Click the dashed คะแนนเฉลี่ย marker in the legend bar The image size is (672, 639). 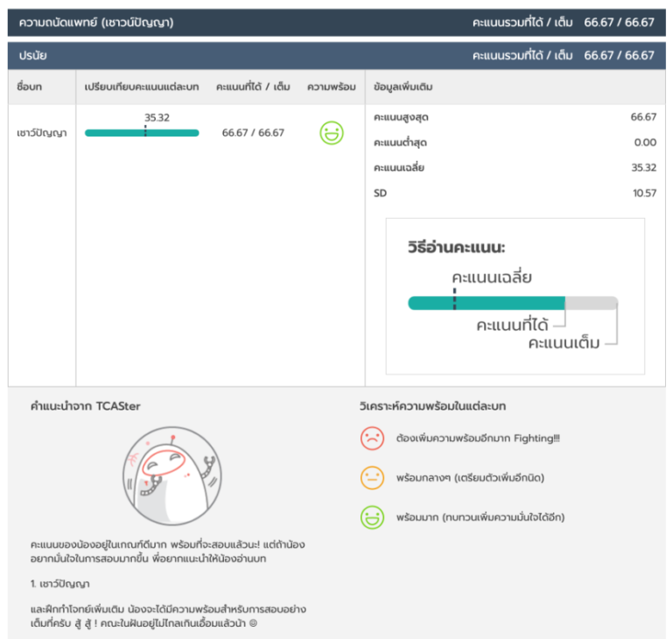454,300
